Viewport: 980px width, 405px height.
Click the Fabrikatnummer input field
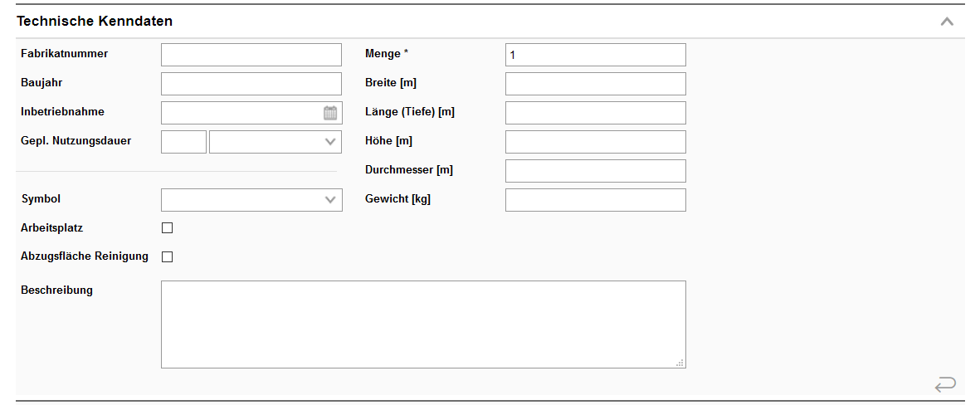[x=251, y=55]
